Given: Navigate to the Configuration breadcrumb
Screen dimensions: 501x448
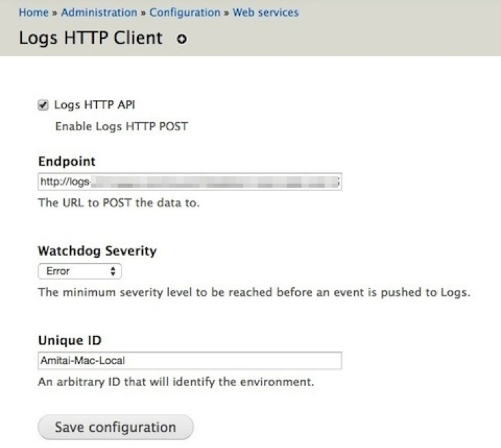Looking at the screenshot, I should pyautogui.click(x=185, y=12).
